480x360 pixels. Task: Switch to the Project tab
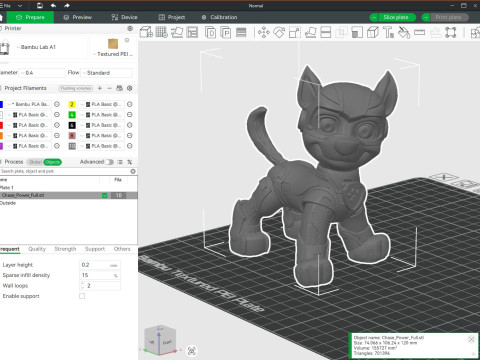[x=172, y=17]
